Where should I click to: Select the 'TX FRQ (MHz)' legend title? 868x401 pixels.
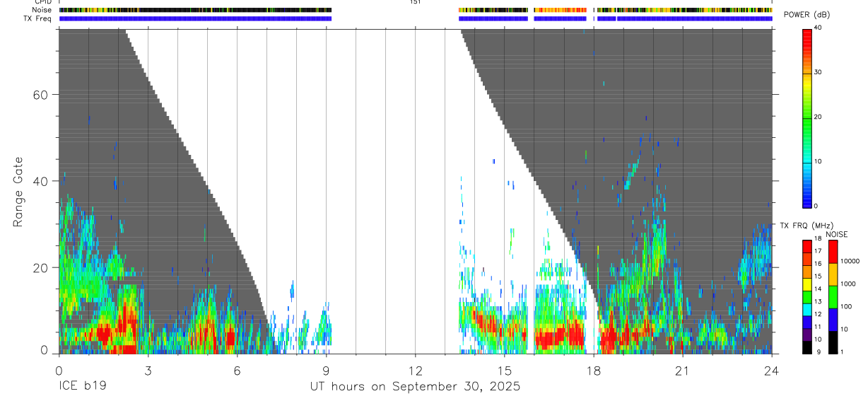(806, 226)
